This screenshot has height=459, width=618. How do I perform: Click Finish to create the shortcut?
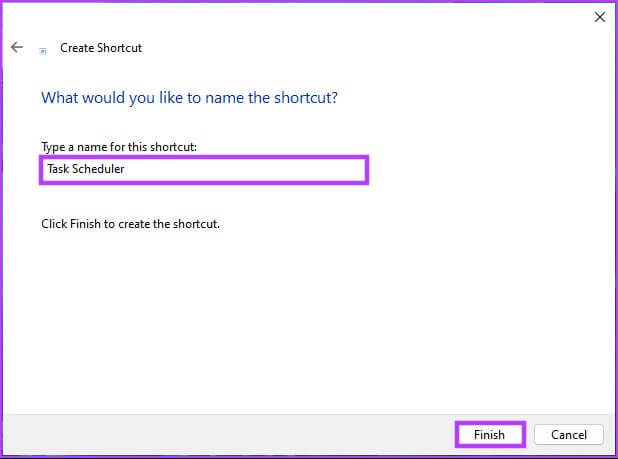tap(490, 434)
